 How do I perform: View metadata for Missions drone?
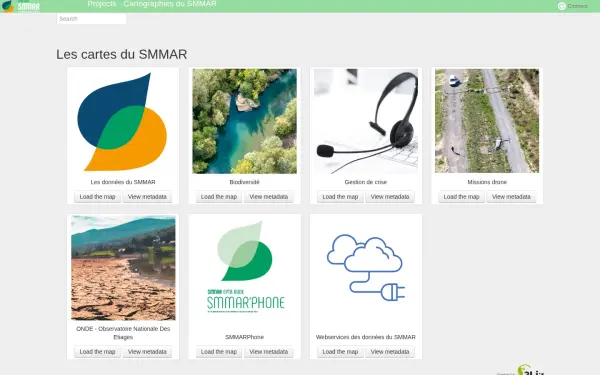pos(511,197)
